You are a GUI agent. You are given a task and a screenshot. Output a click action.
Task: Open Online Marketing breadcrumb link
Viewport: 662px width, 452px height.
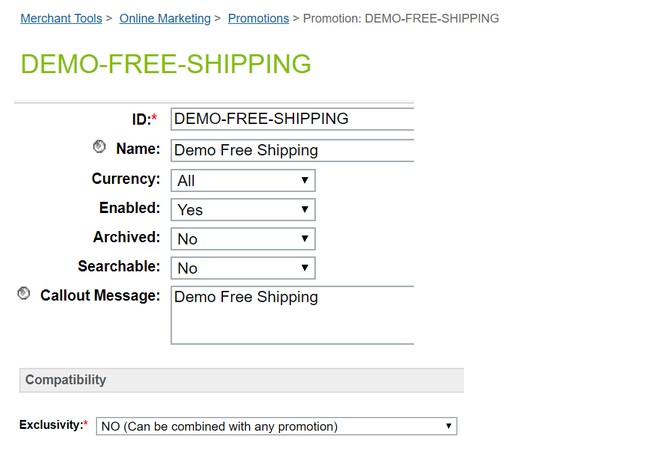click(165, 18)
